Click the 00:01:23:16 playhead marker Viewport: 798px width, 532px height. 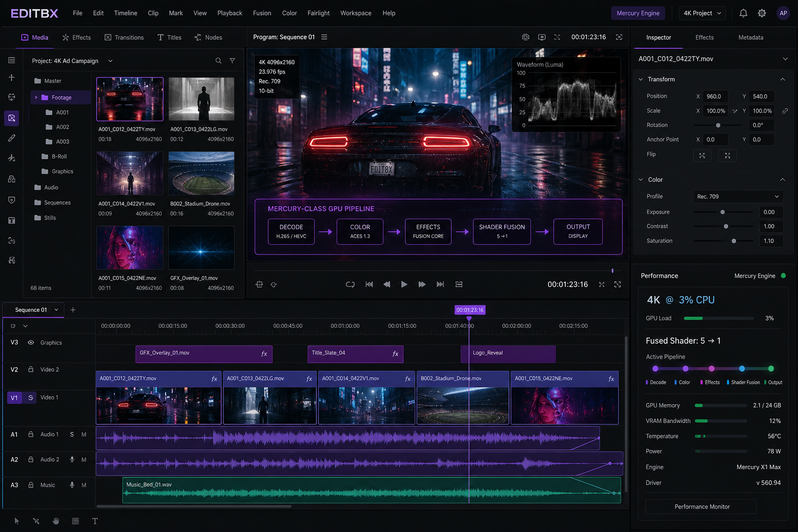click(x=470, y=310)
